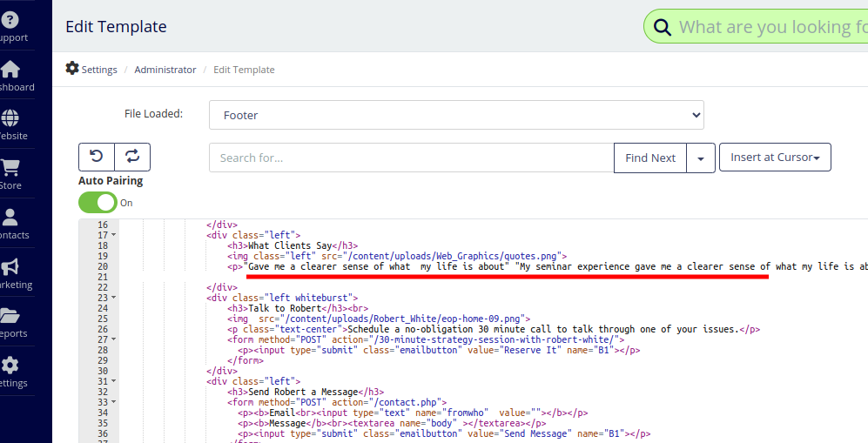Screen dimensions: 868x443
Task: Click the Email fromwho input line
Action: pyautogui.click(x=413, y=413)
